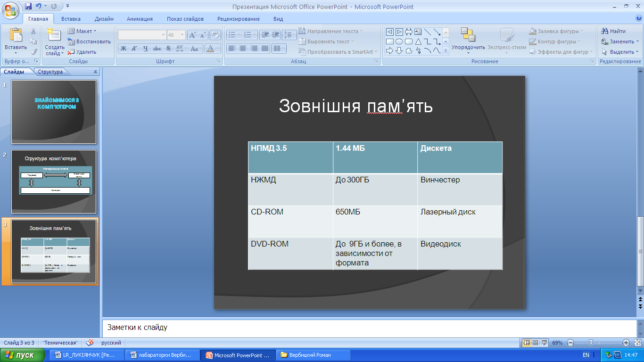Screen dimensions: 644x362
Task: Click the Вставить paste icon
Action: point(16,35)
